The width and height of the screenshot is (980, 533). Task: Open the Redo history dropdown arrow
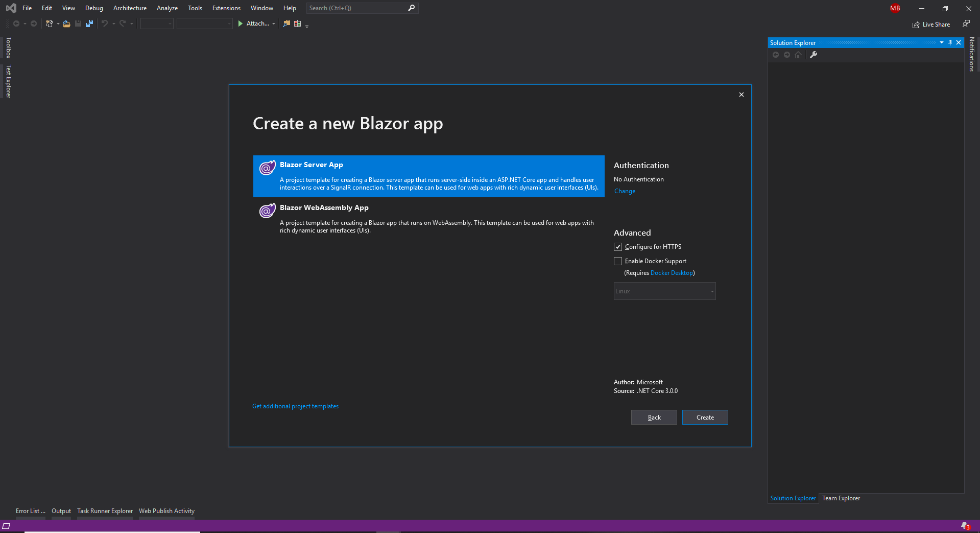click(x=131, y=24)
